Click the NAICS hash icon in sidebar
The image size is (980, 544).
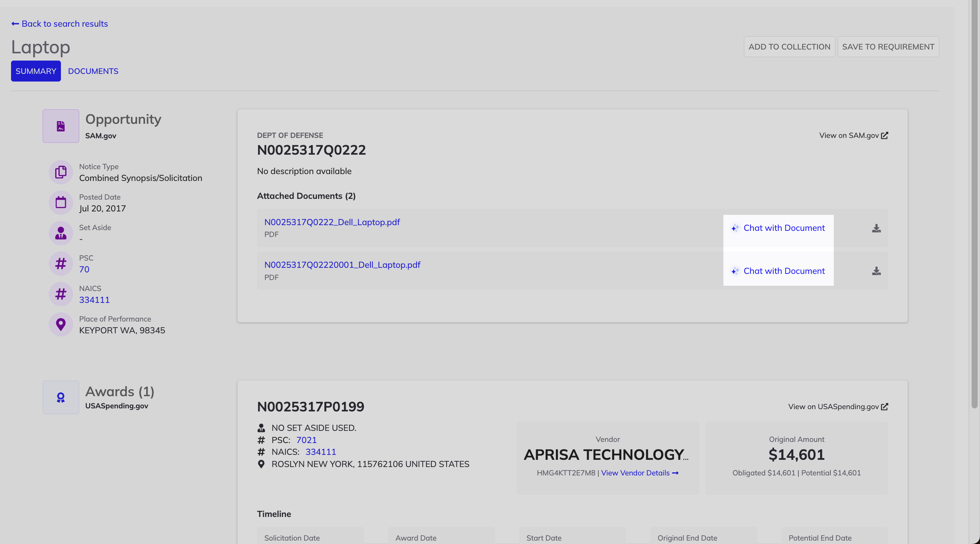pos(61,294)
